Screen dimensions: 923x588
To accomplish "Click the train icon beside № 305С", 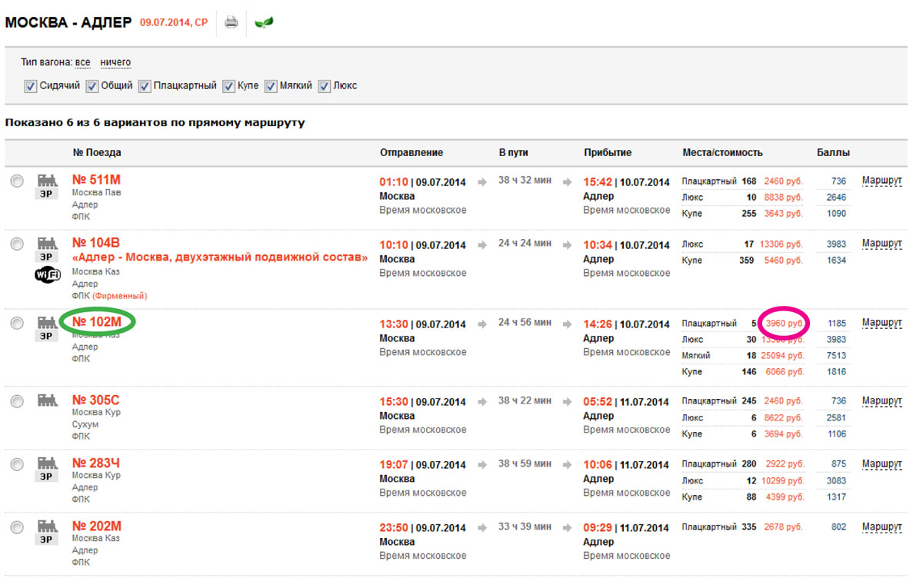I will tap(48, 400).
